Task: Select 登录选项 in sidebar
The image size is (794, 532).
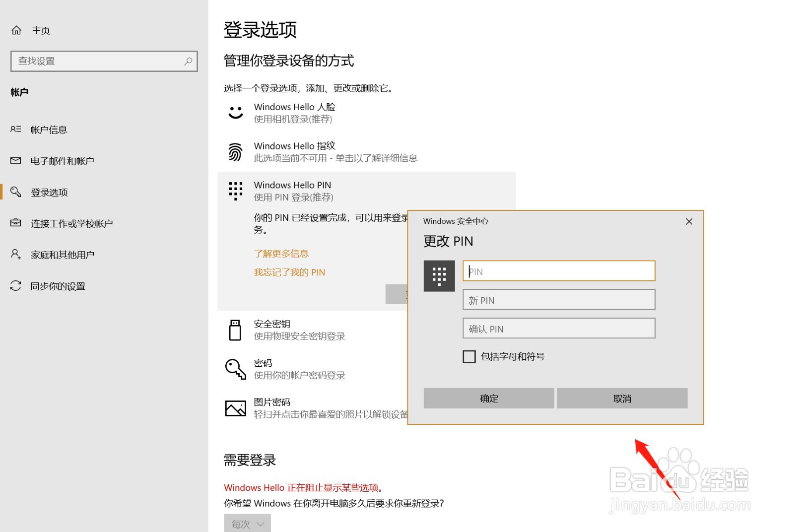Action: (49, 192)
